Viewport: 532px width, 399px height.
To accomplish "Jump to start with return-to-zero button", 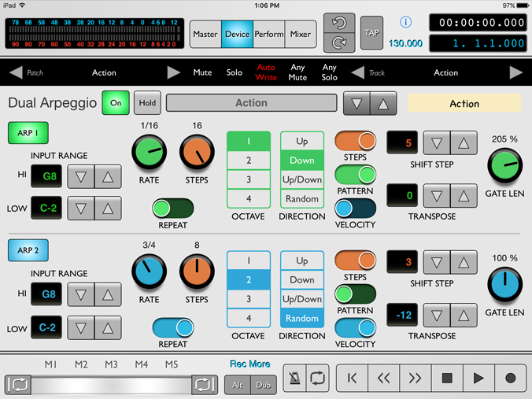I will [x=352, y=378].
